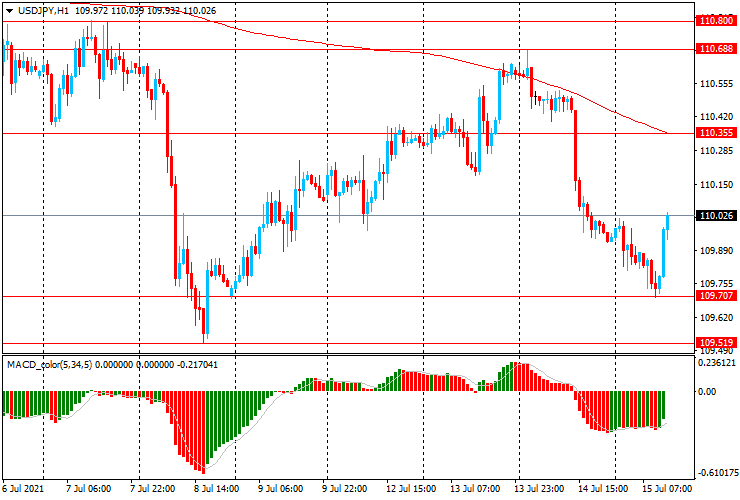Click the 109.890 price scale value
Screen dimensions: 740x500
tap(716, 250)
